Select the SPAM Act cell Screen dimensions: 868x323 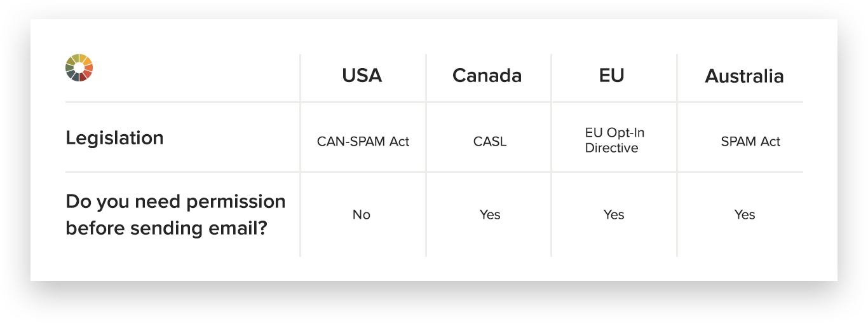coord(750,141)
